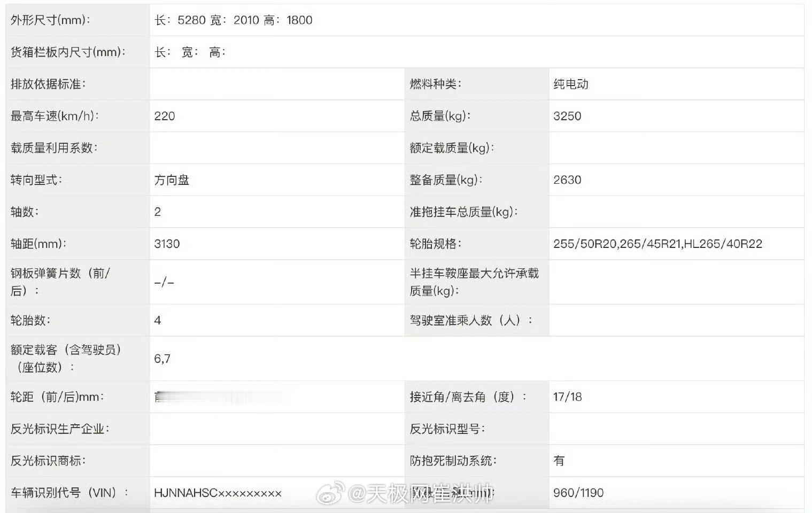This screenshot has width=812, height=513.
Task: Click the 轴数 label
Action: (25, 212)
